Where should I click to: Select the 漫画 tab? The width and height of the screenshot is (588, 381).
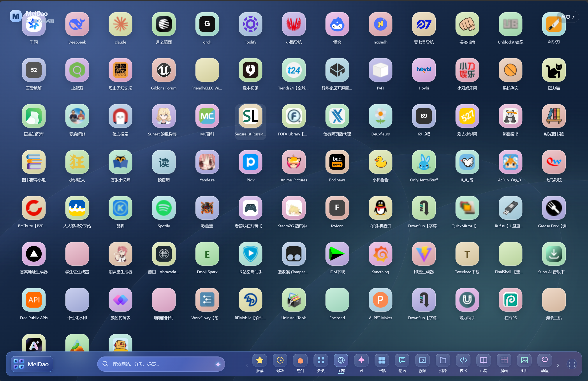click(504, 364)
